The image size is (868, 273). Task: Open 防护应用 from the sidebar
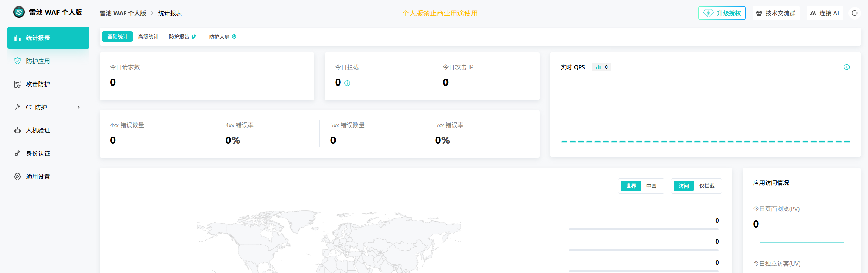click(38, 61)
